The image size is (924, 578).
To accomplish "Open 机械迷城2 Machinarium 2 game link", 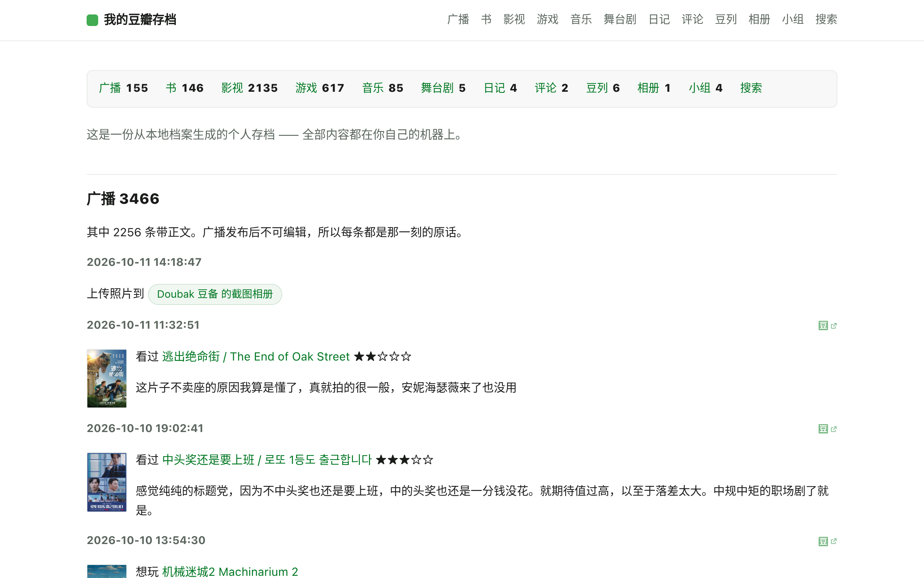I will click(x=230, y=571).
